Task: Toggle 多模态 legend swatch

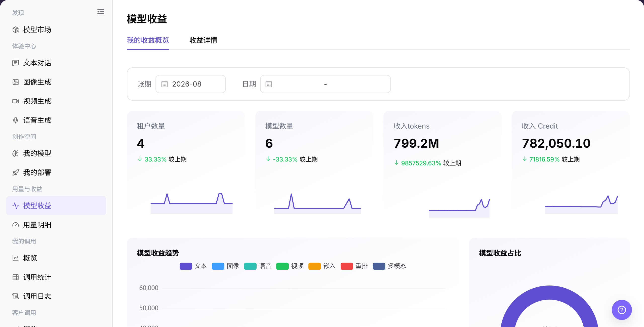Action: [x=379, y=266]
